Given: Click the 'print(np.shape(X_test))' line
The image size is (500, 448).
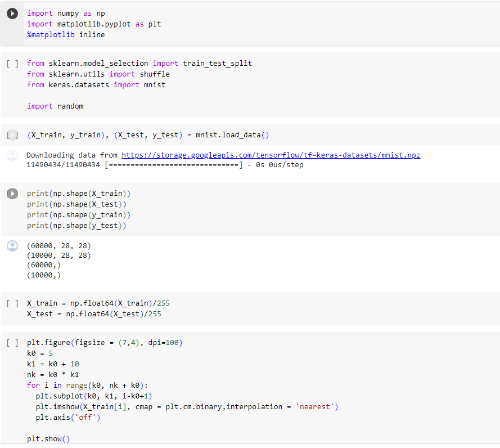Looking at the screenshot, I should (76, 204).
